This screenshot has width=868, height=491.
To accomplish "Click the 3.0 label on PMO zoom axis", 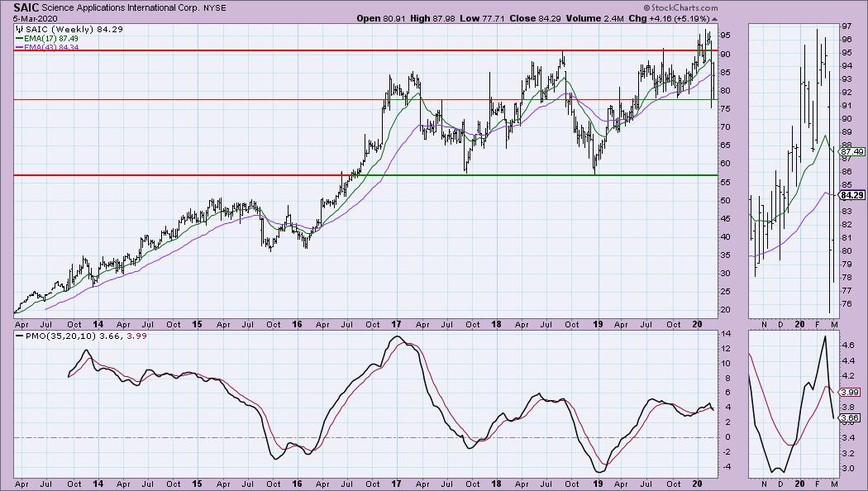I will [847, 469].
